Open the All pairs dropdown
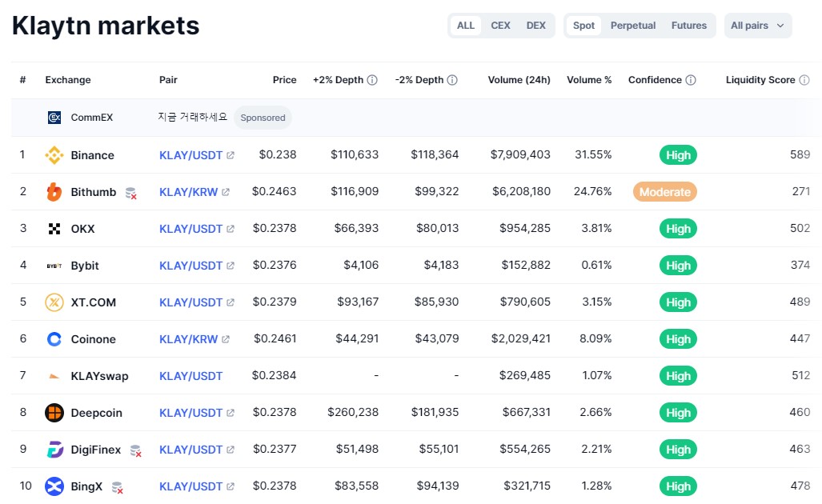822x504 pixels. [756, 25]
